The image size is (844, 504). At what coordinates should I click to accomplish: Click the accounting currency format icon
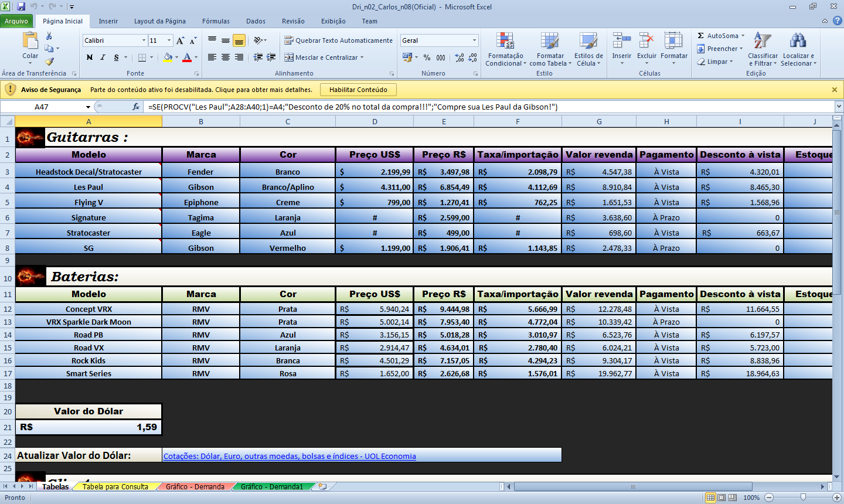click(407, 57)
